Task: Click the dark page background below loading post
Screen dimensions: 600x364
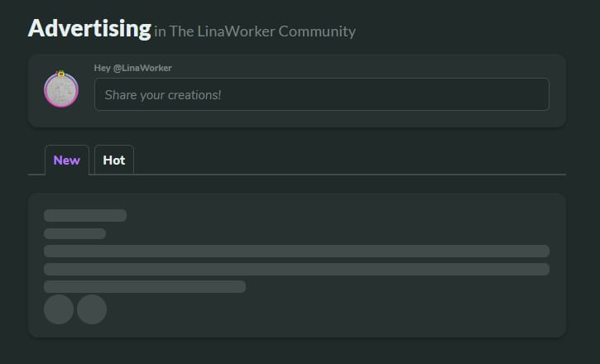Action: click(x=297, y=351)
